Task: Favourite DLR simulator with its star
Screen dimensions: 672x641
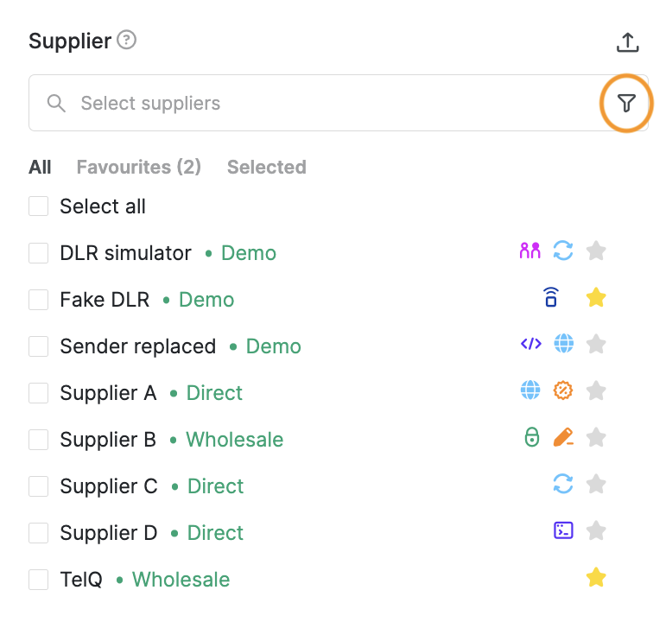Action: 596,251
